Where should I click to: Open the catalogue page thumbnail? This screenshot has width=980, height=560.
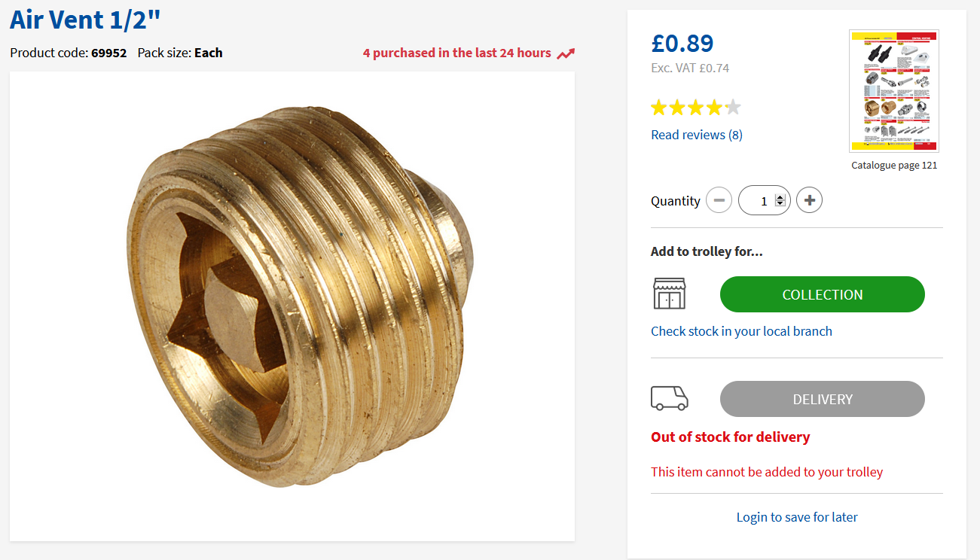pyautogui.click(x=893, y=90)
